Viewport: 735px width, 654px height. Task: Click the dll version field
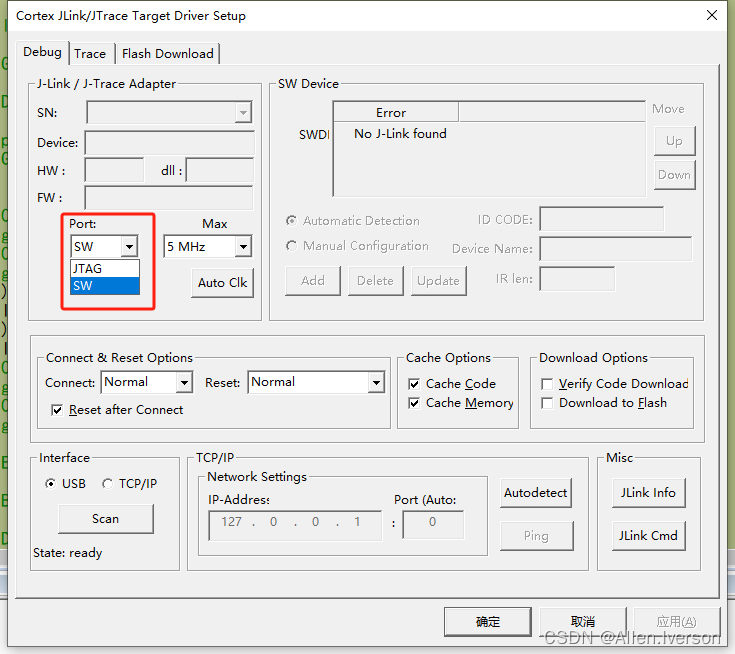pyautogui.click(x=220, y=170)
